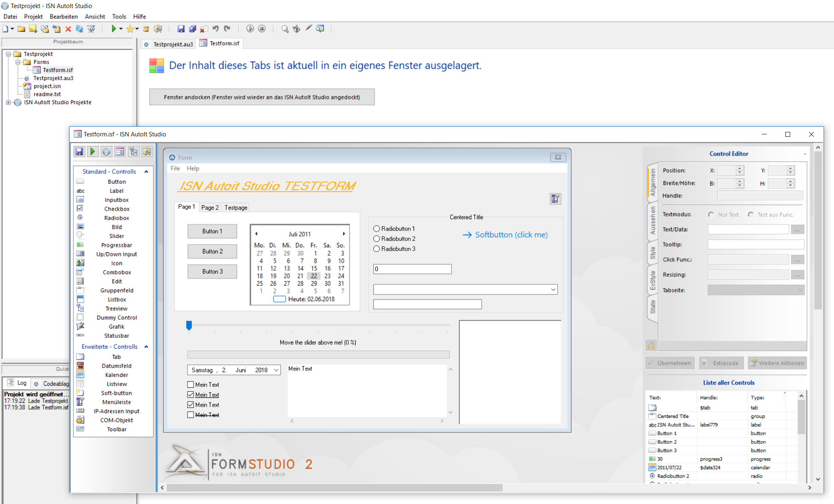The width and height of the screenshot is (834, 504).
Task: Select the Treeview control from Standard Controls
Action: coord(116,309)
